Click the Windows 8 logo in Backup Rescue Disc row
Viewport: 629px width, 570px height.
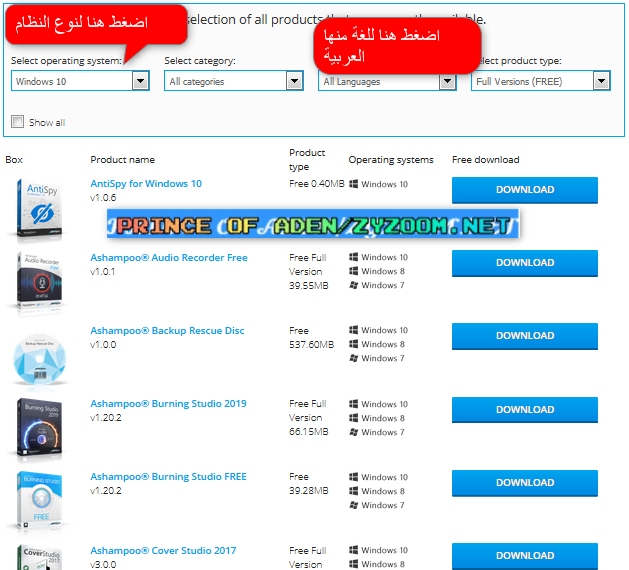tap(353, 344)
